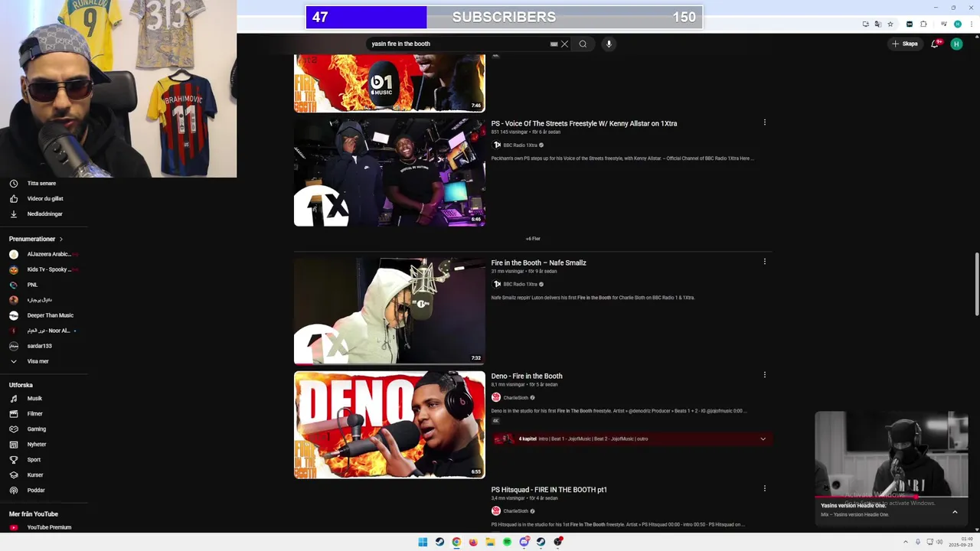Open Firefox from the taskbar

(473, 542)
